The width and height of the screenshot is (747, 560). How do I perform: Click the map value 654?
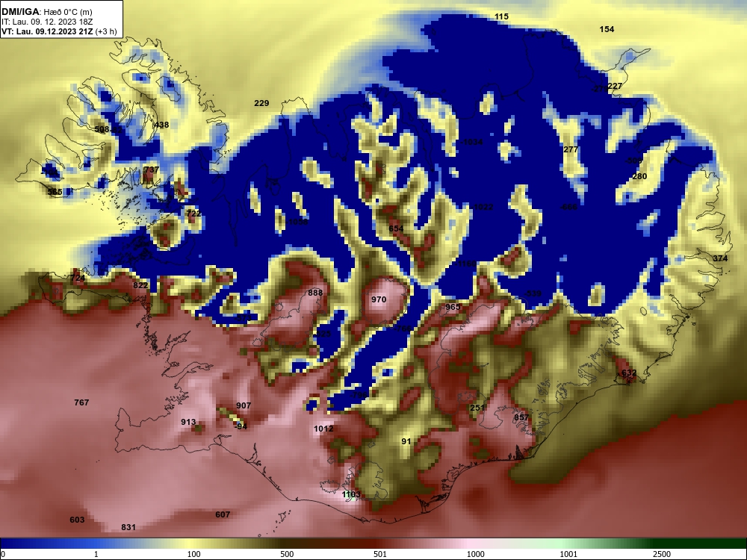click(396, 229)
